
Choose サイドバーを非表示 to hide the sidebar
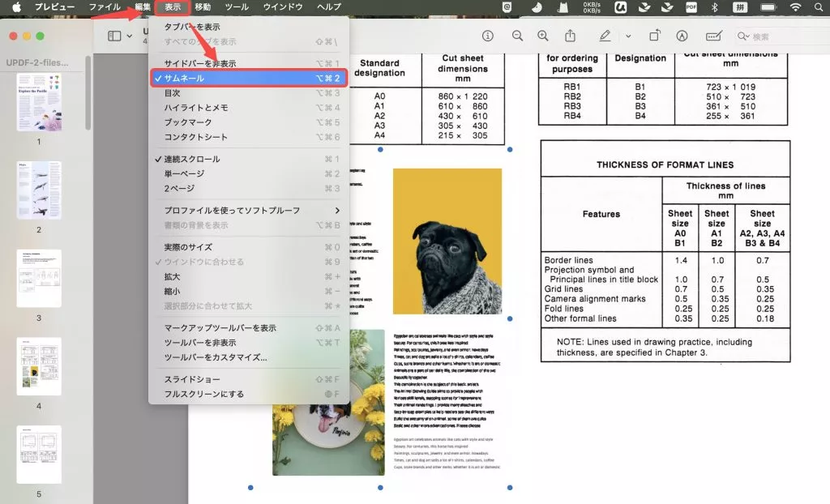click(249, 63)
